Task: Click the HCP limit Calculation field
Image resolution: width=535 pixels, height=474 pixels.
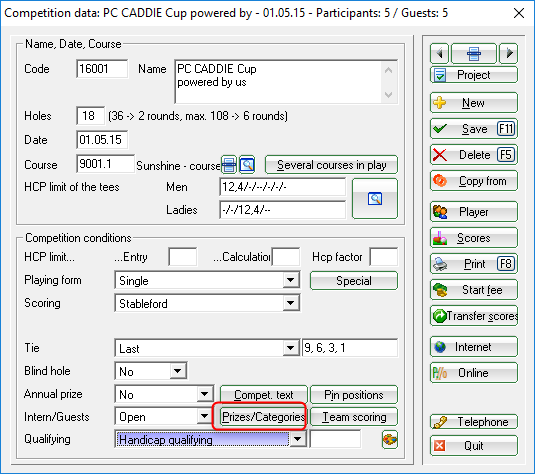Action: click(x=286, y=257)
